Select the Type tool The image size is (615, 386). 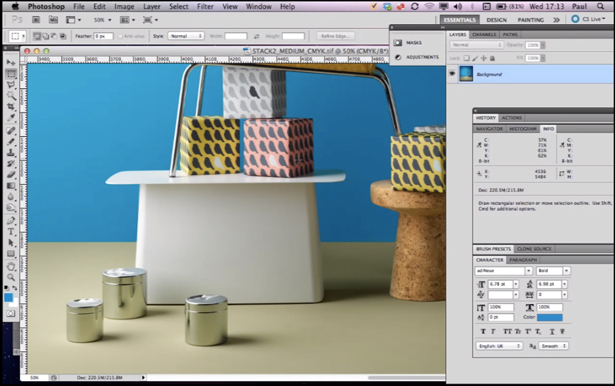pos(11,231)
